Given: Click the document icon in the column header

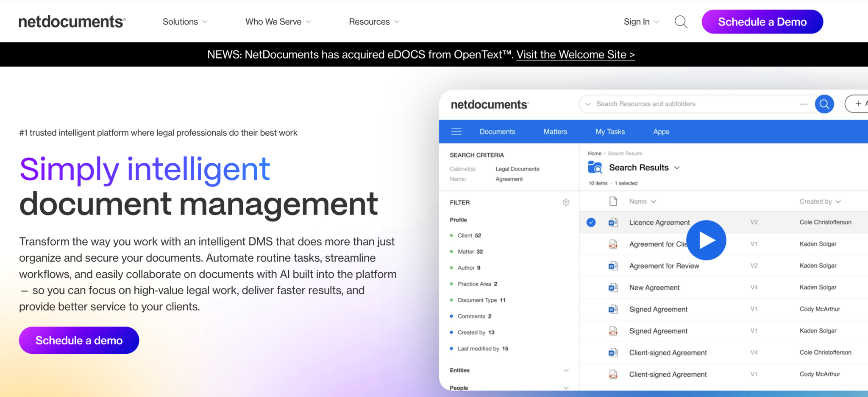Looking at the screenshot, I should [613, 201].
